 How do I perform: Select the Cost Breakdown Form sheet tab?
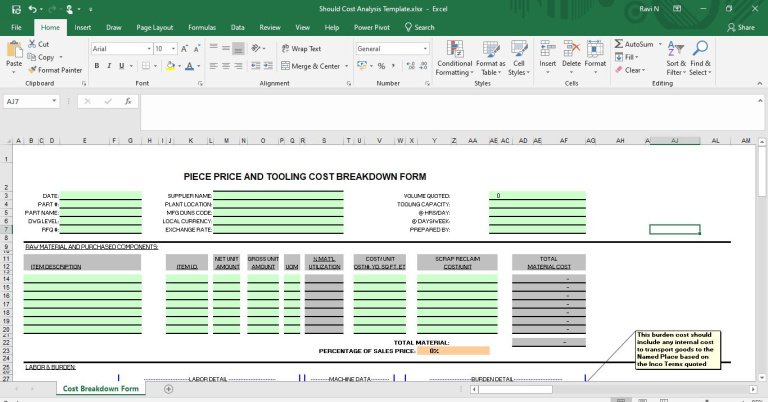pyautogui.click(x=100, y=389)
